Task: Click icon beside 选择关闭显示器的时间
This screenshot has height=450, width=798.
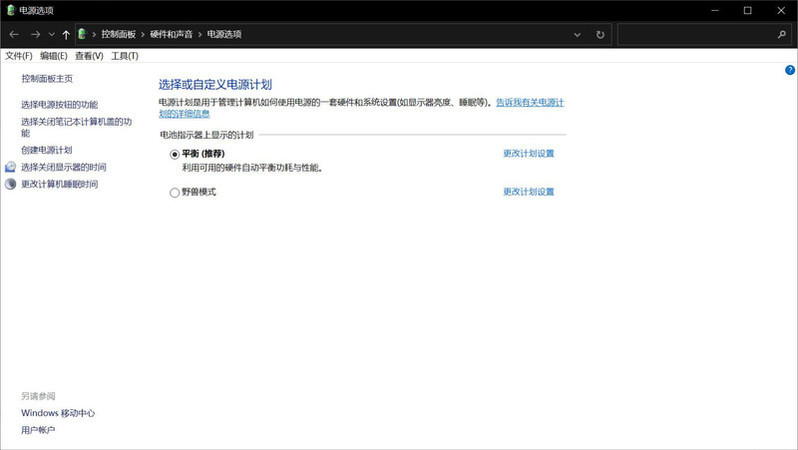Action: tap(11, 167)
